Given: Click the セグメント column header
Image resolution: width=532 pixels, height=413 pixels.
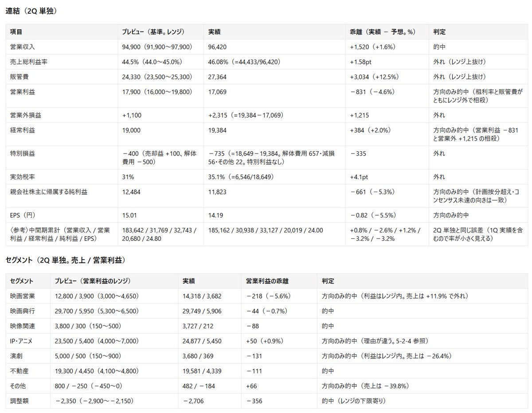Looking at the screenshot, I should pyautogui.click(x=22, y=281).
